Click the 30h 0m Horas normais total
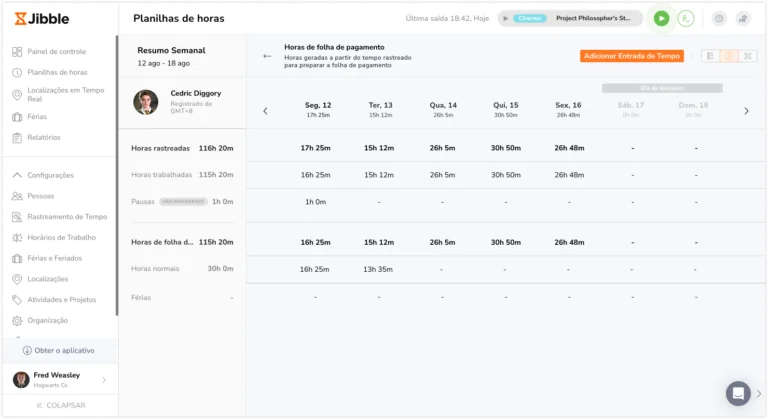 click(220, 269)
